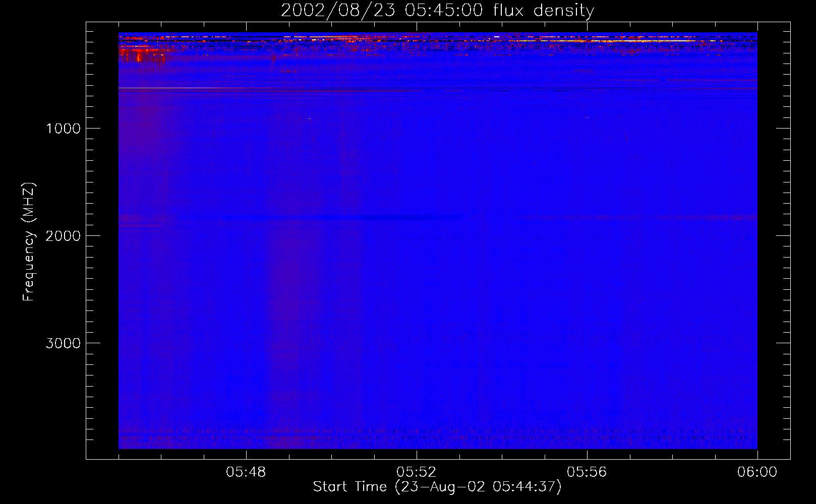Click the "05:56" time tick label
The height and width of the screenshot is (504, 816).
[x=587, y=472]
